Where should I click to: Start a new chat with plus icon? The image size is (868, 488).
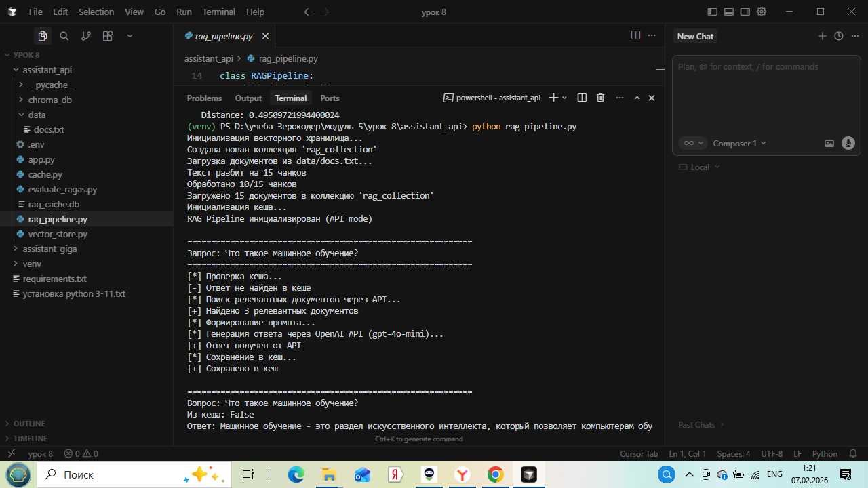(823, 36)
